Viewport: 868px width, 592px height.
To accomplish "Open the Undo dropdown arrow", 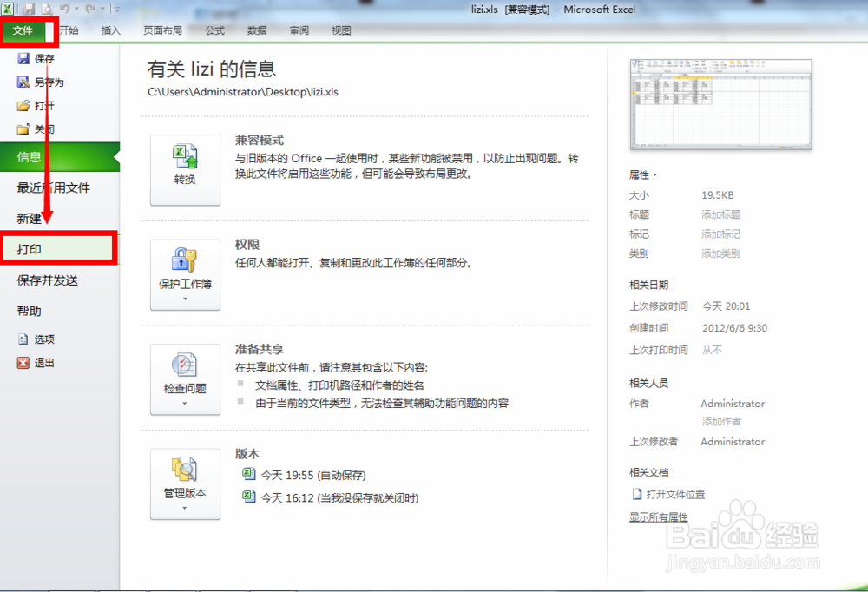I will 76,8.
